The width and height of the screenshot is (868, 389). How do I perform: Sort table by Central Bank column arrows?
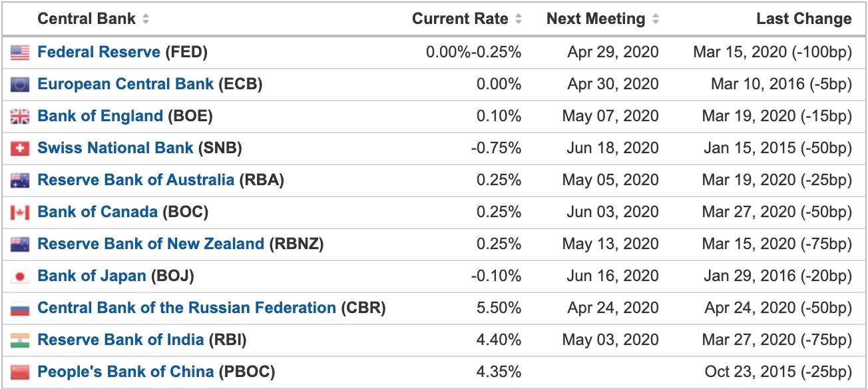(x=146, y=19)
